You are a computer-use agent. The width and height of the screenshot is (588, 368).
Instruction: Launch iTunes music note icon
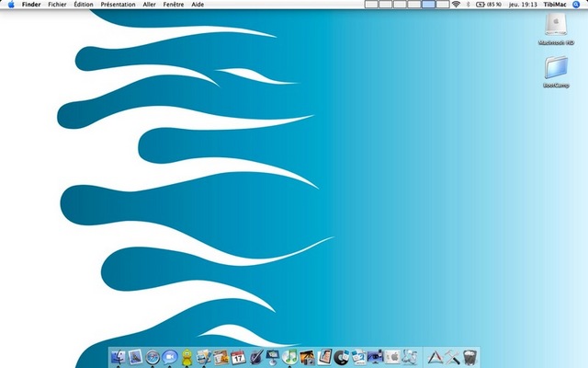click(x=289, y=357)
